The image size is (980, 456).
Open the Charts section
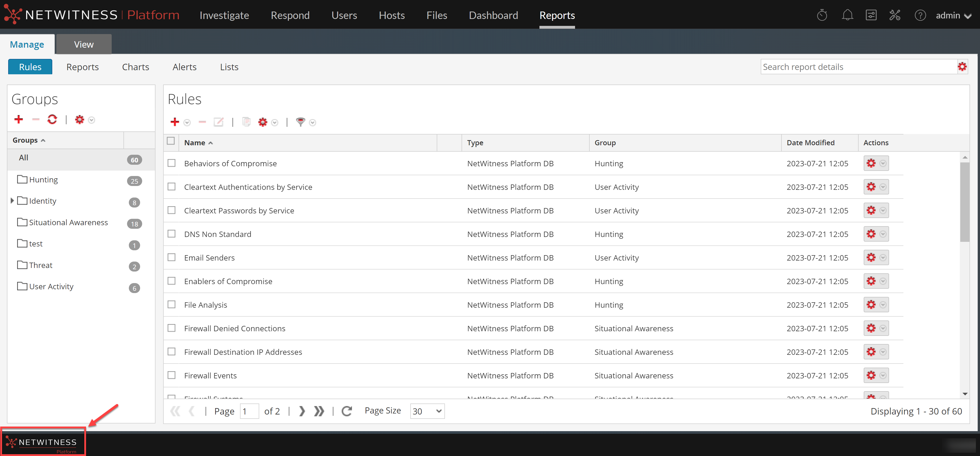click(x=135, y=67)
